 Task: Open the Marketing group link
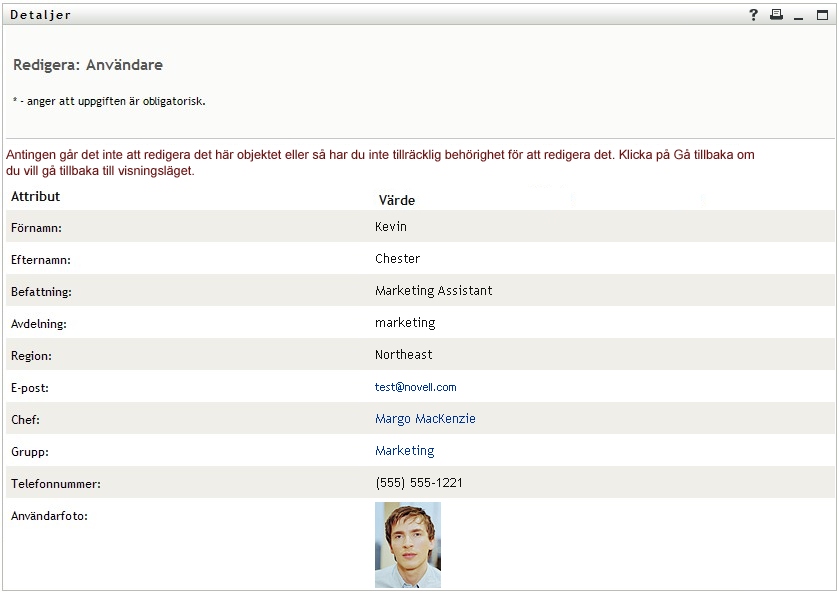tap(404, 451)
